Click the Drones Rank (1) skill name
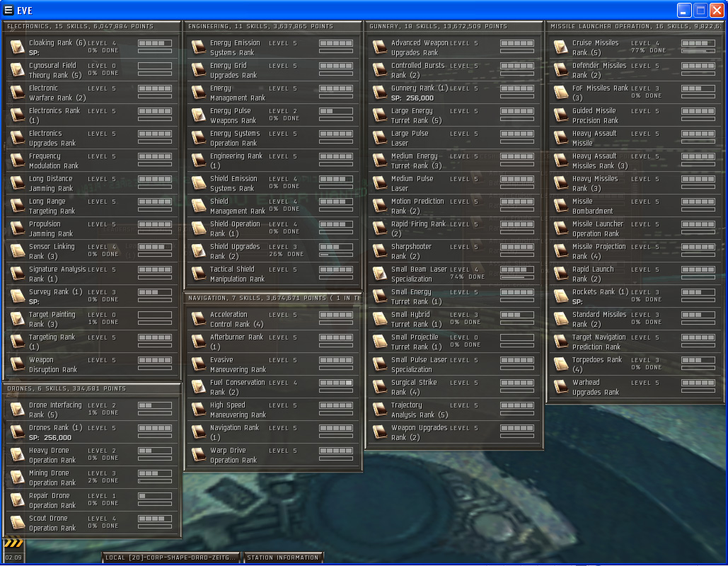The image size is (728, 566). (55, 428)
